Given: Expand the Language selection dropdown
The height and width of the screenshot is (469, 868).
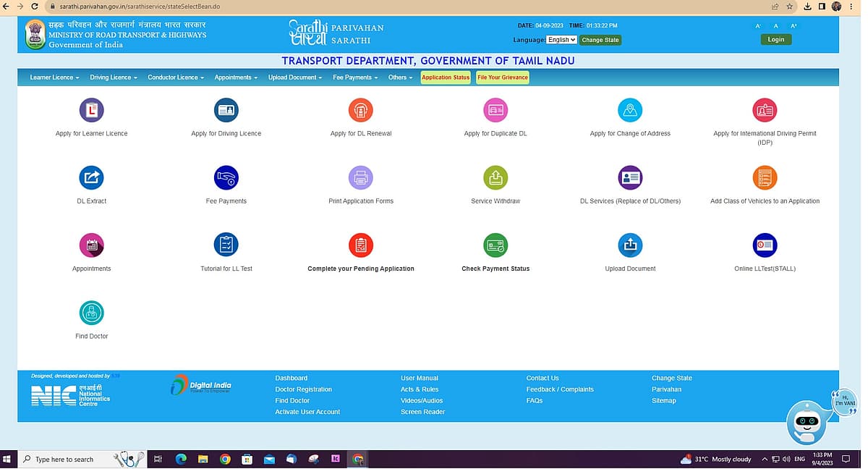Looking at the screenshot, I should [561, 40].
